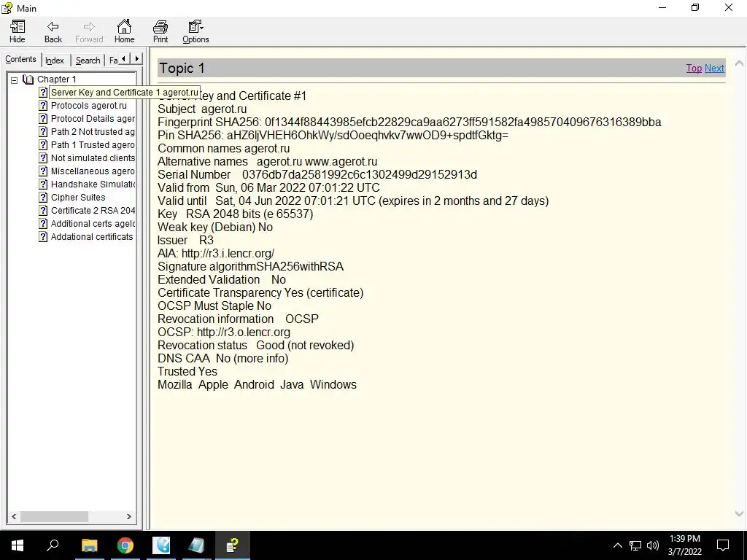Open the Options toolbar menu
The height and width of the screenshot is (560, 747).
[x=196, y=32]
